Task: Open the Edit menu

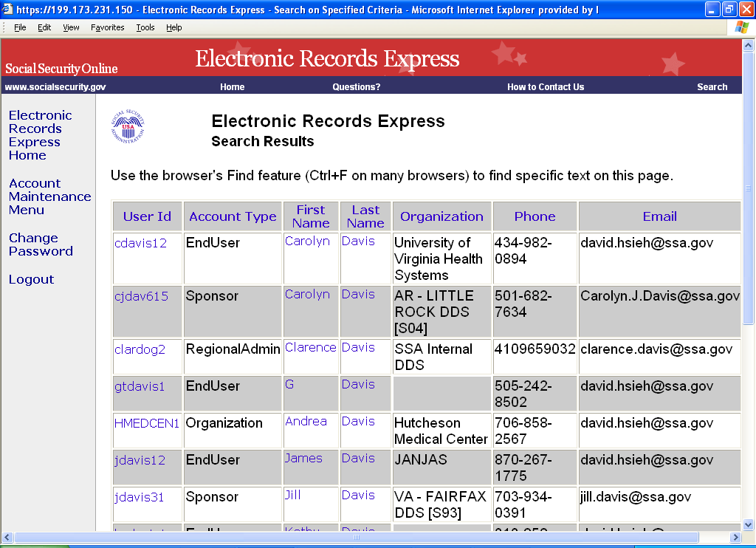Action: click(x=44, y=27)
